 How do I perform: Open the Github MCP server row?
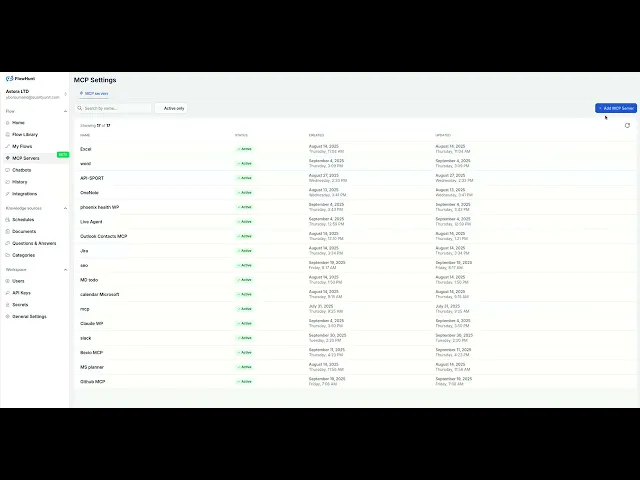(355, 382)
